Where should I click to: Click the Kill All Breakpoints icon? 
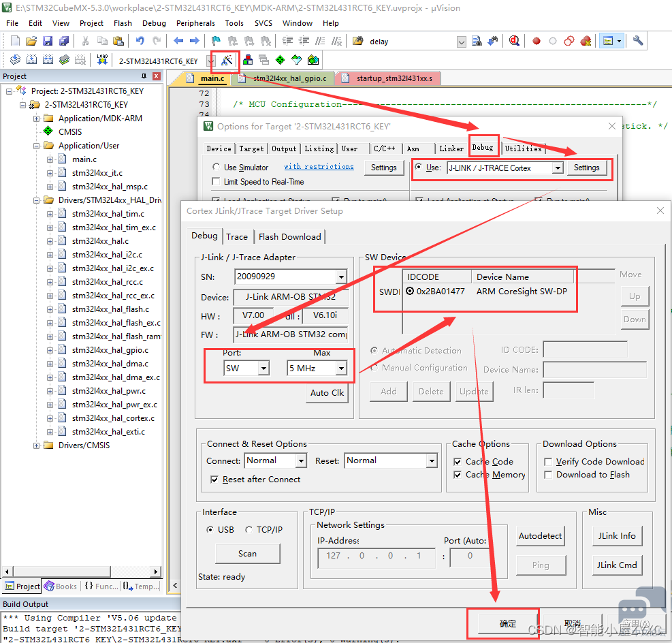click(586, 41)
